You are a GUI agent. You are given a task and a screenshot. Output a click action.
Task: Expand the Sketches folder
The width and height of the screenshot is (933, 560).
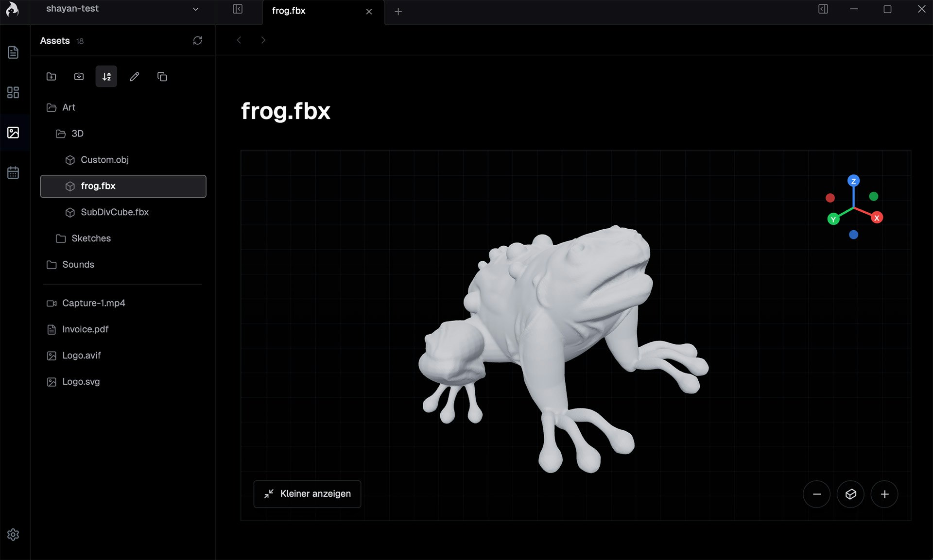pyautogui.click(x=123, y=238)
